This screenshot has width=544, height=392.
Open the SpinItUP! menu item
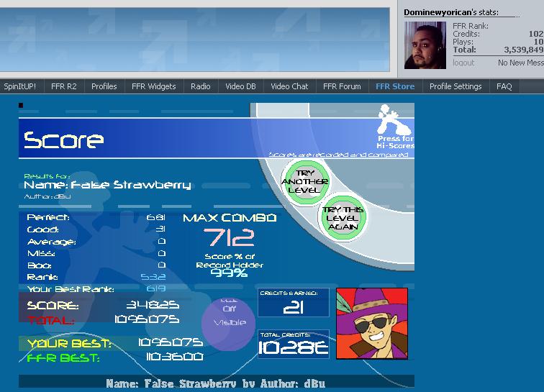[19, 86]
